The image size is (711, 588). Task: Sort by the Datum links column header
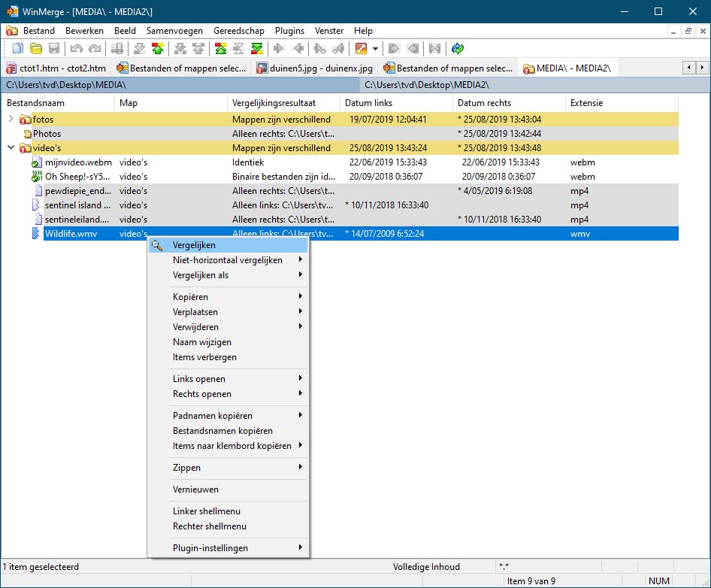pyautogui.click(x=368, y=103)
